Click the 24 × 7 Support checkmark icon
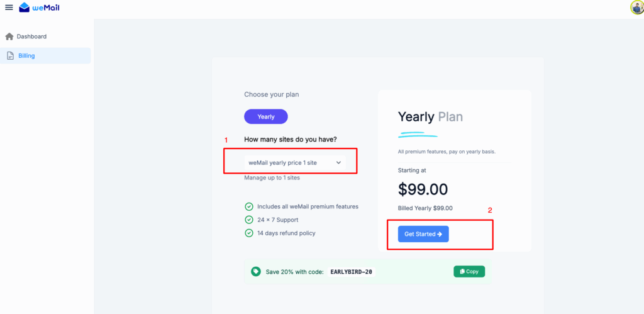 pos(249,220)
